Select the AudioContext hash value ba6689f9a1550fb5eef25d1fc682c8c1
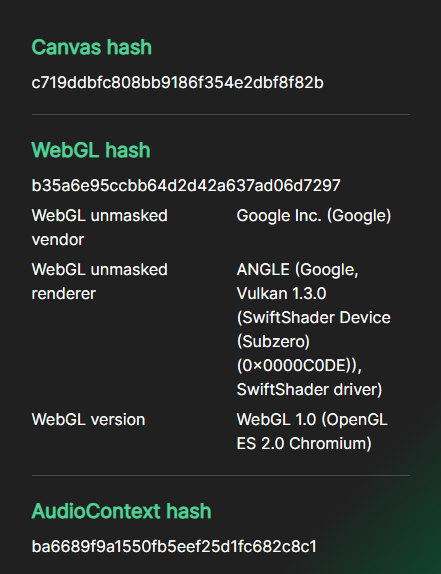 [x=174, y=547]
